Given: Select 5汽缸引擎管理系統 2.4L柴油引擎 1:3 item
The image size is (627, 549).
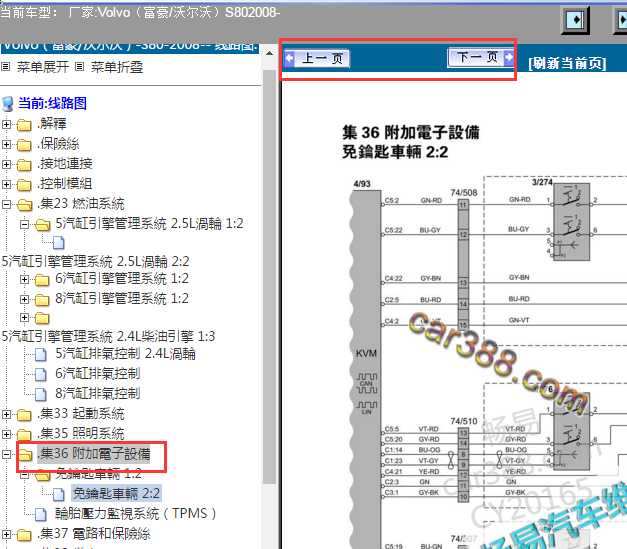Looking at the screenshot, I should tap(108, 336).
